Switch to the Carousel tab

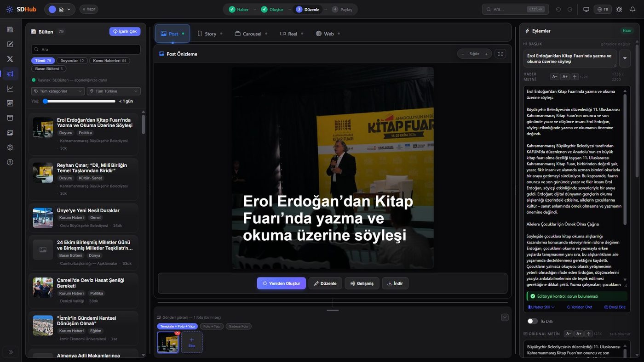251,34
